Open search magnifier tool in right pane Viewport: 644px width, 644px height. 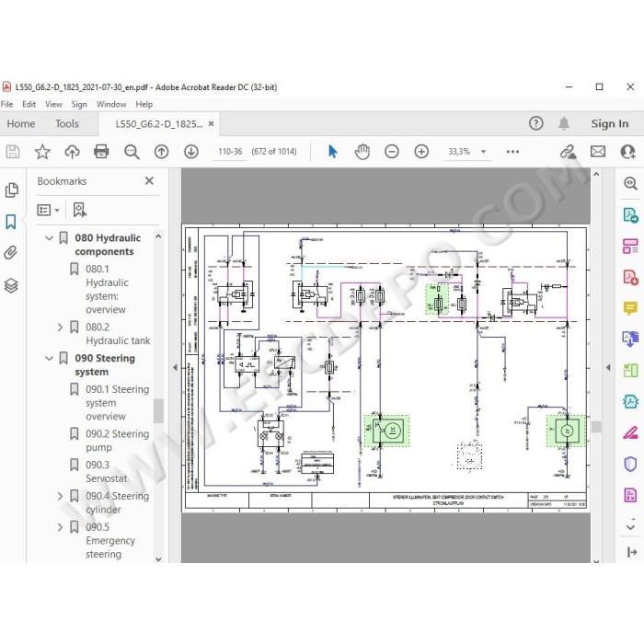tap(630, 183)
